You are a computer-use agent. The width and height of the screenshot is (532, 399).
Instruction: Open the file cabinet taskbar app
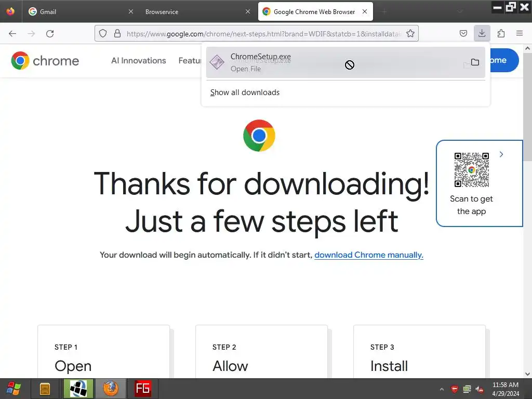tap(45, 389)
